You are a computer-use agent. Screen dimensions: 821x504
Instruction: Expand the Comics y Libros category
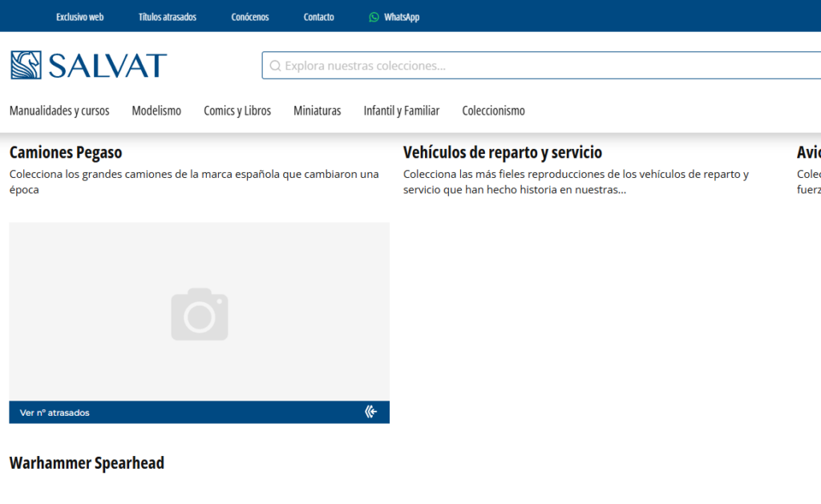[237, 111]
